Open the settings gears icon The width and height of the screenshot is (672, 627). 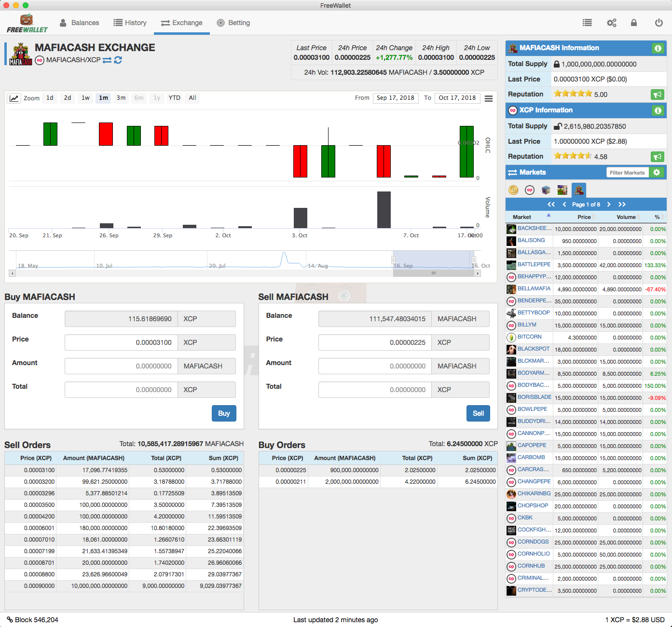612,23
